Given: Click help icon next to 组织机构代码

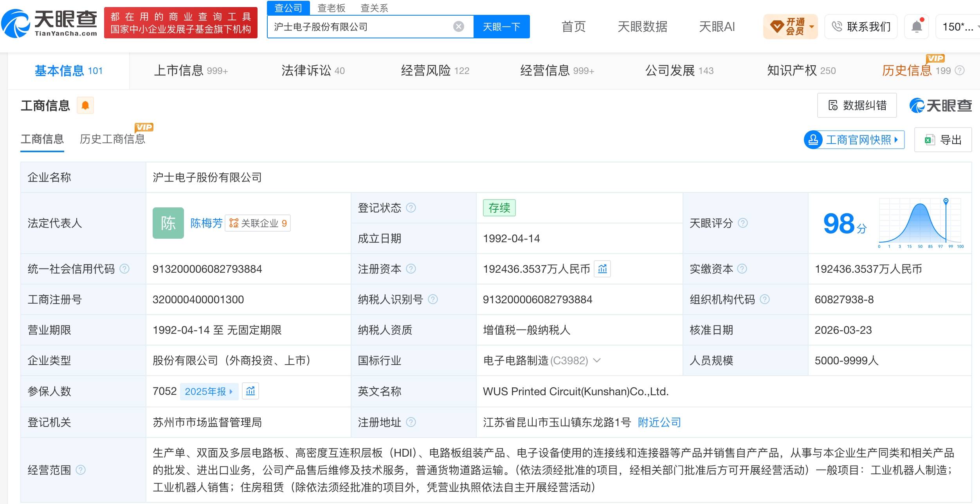Looking at the screenshot, I should tap(764, 299).
